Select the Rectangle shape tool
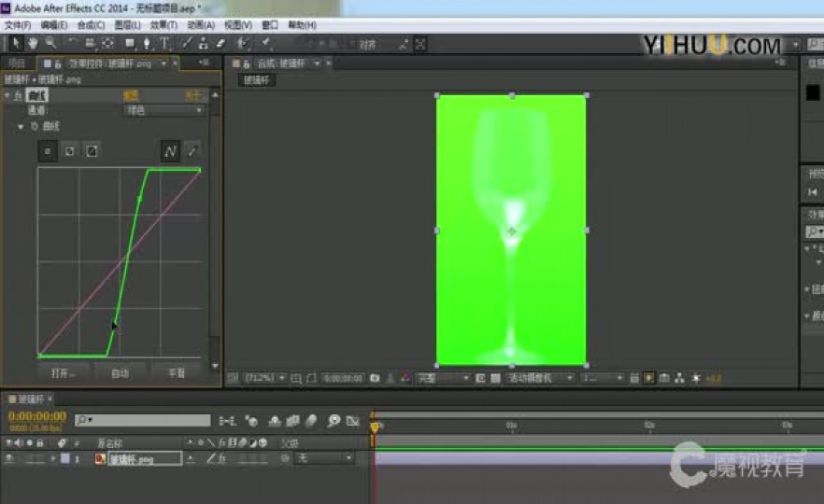 130,43
